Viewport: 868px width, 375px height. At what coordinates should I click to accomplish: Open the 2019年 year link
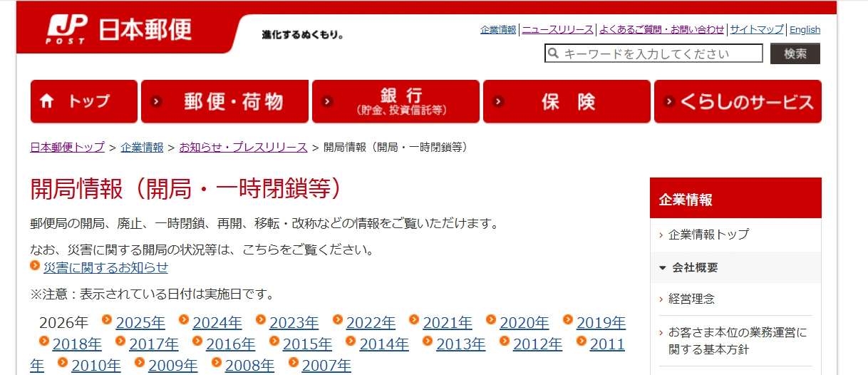[x=601, y=323]
